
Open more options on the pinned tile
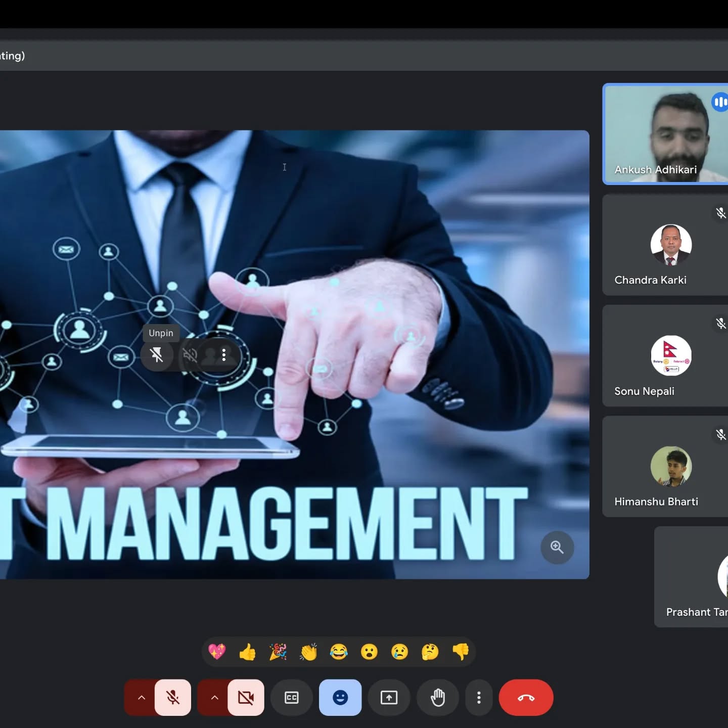coord(223,355)
